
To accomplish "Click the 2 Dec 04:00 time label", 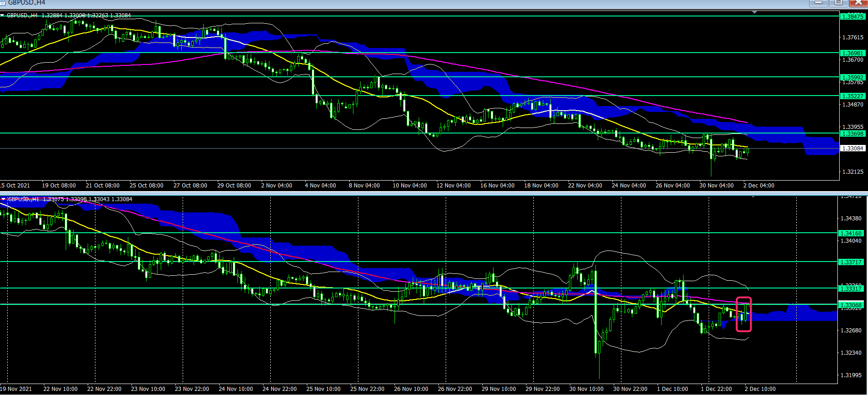I will (759, 186).
